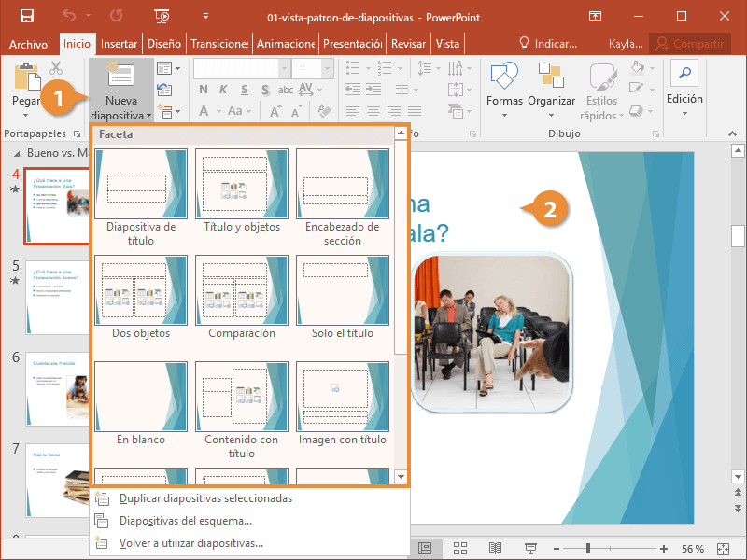This screenshot has width=747, height=560.
Task: Switch to Reading view
Action: click(x=496, y=549)
